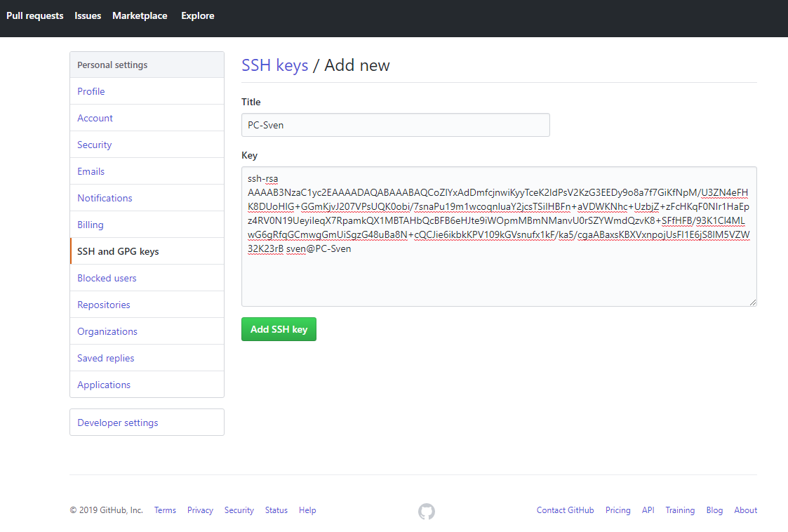Screen dimensions: 788x532
Task: Open API link in footer
Action: tap(648, 510)
